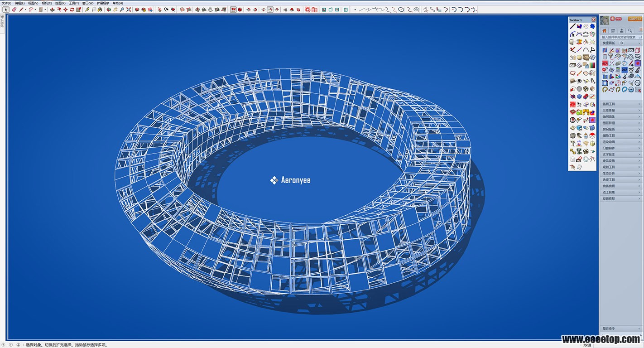Select the circle curve tool in top toolbar
This screenshot has height=348, width=644.
(401, 10)
